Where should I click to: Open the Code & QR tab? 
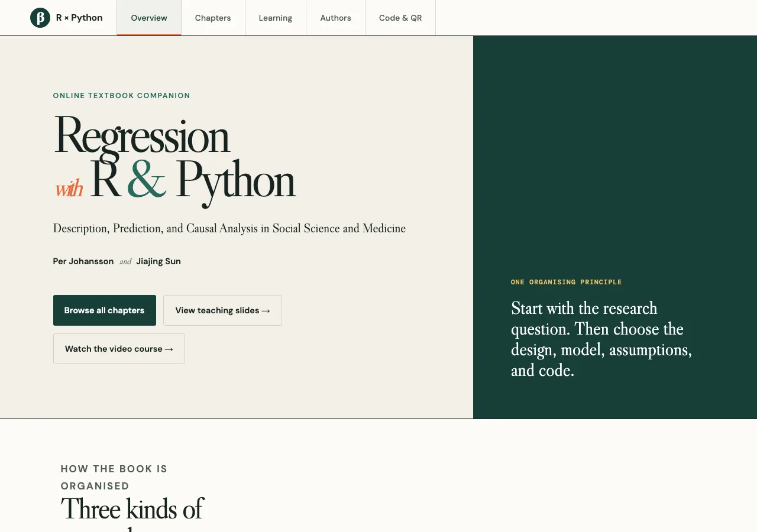click(400, 18)
